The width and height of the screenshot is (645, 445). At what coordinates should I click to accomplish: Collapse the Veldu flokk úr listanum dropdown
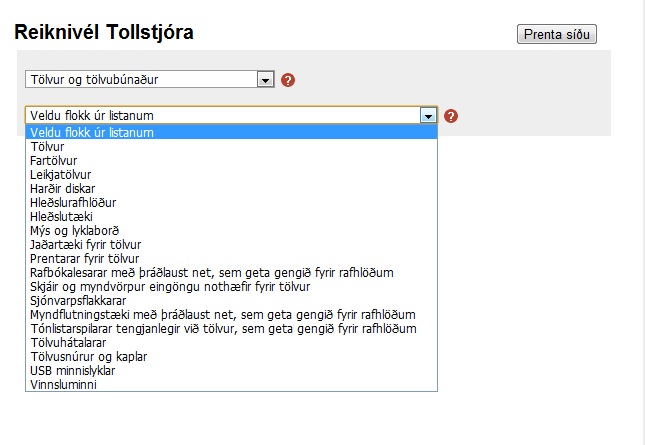point(429,116)
